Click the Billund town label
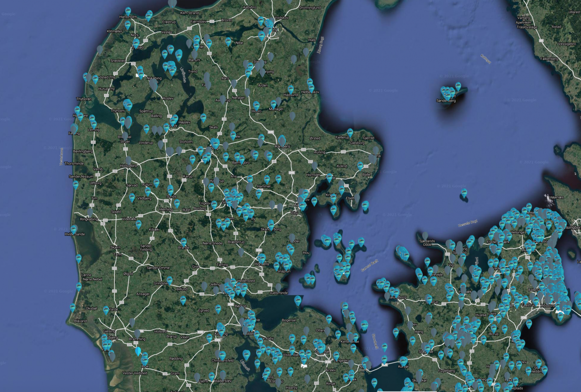 click(182, 289)
